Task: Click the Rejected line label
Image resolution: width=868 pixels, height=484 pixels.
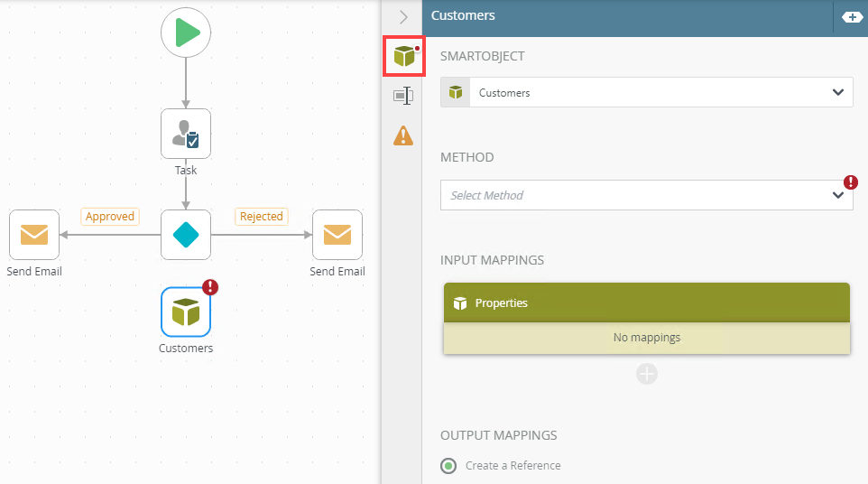Action: click(x=262, y=217)
